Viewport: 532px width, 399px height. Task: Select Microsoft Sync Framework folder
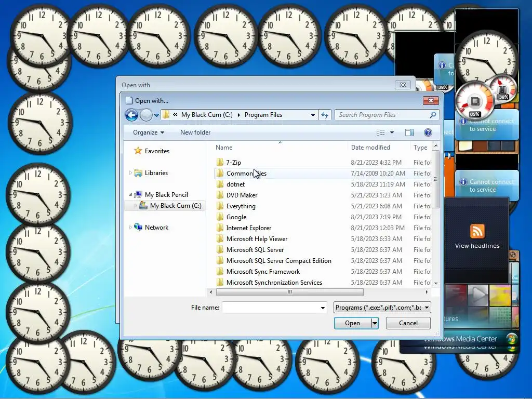(263, 271)
